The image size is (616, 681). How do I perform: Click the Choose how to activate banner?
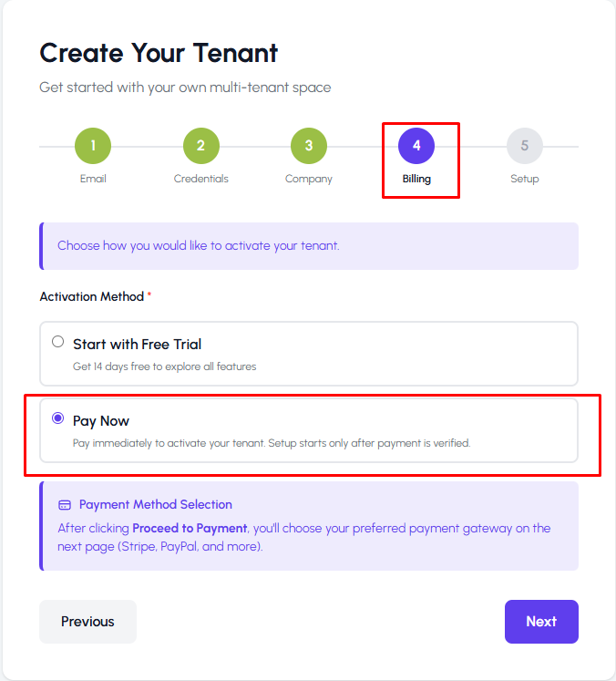coord(198,245)
